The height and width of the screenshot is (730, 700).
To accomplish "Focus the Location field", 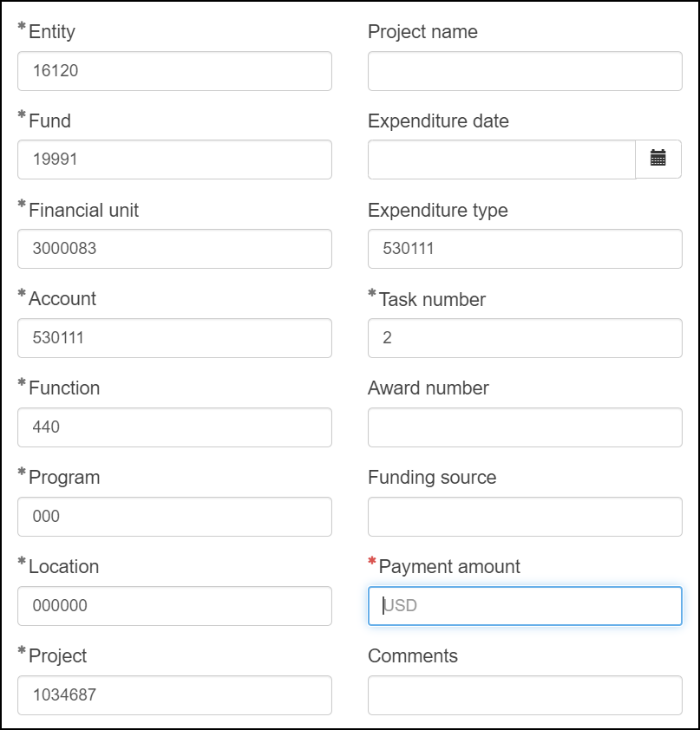I will coord(174,606).
